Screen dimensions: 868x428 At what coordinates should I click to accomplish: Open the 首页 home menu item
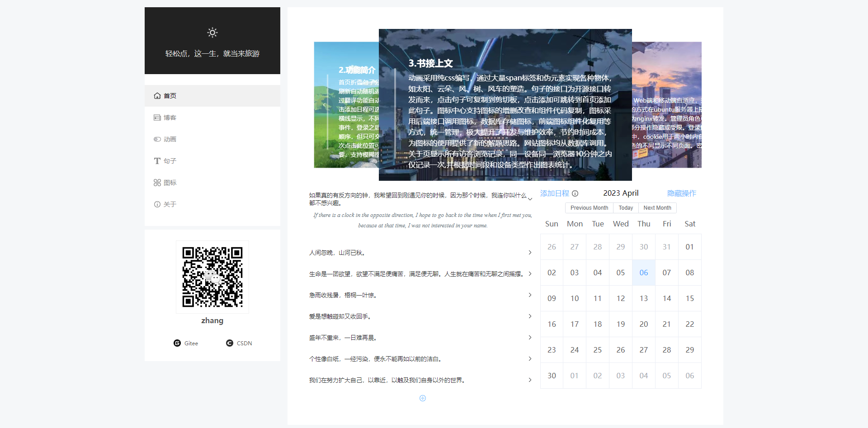[x=212, y=96]
